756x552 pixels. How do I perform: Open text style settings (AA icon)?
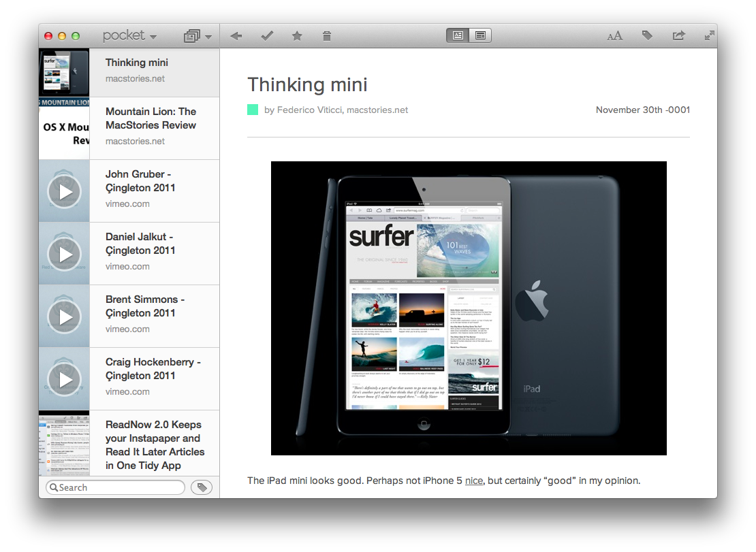(614, 36)
